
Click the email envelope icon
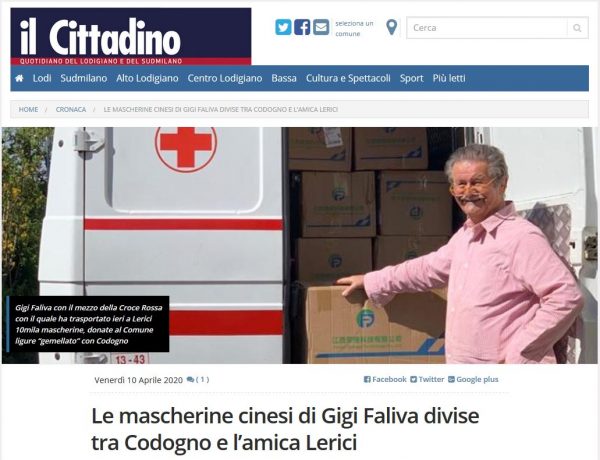[x=321, y=27]
